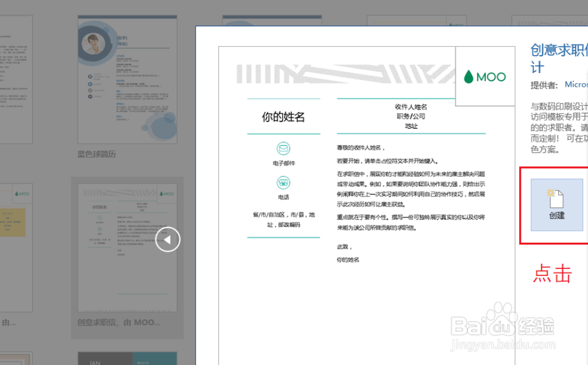Click the 职务/公司 line in preview

(x=411, y=116)
